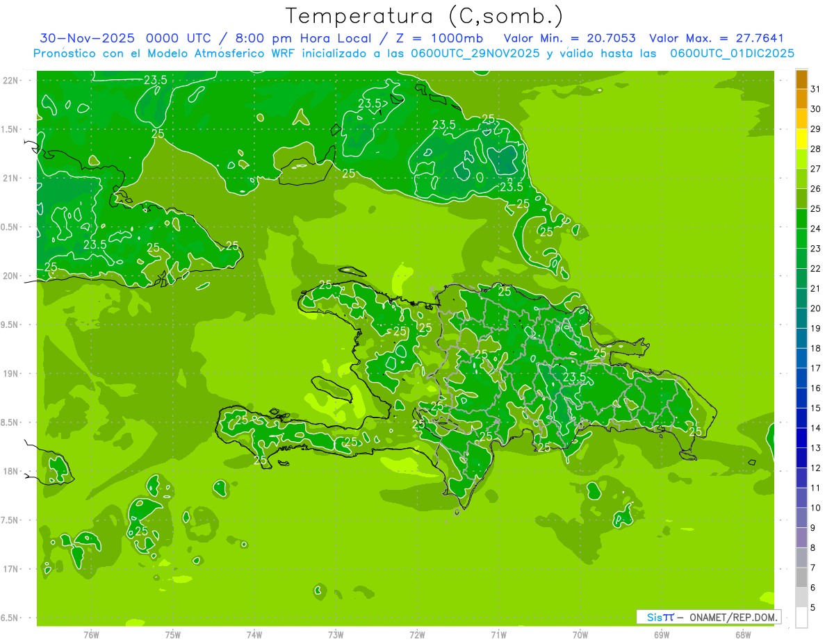Click the 19N latitude axis label

[10, 374]
